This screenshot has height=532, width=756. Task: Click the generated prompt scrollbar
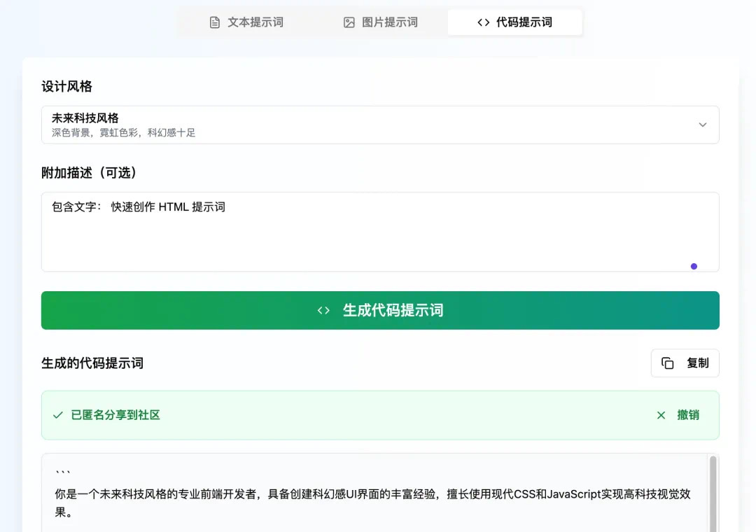pos(711,493)
